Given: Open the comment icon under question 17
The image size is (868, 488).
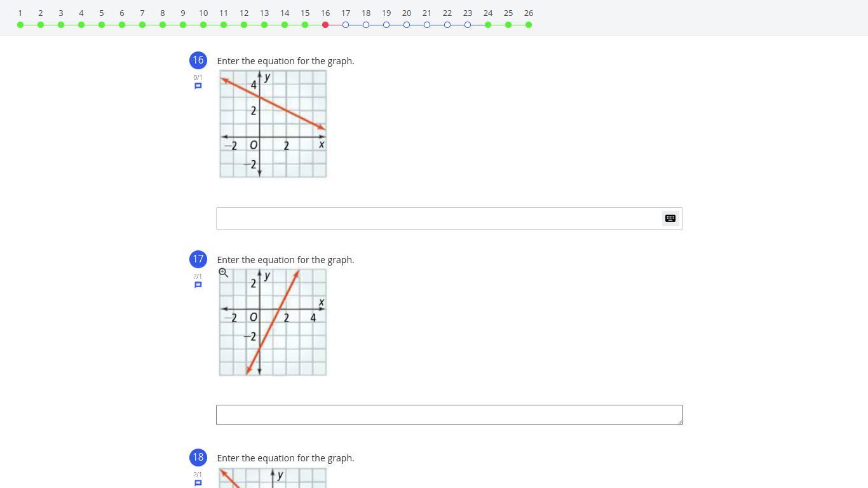Looking at the screenshot, I should [x=198, y=285].
